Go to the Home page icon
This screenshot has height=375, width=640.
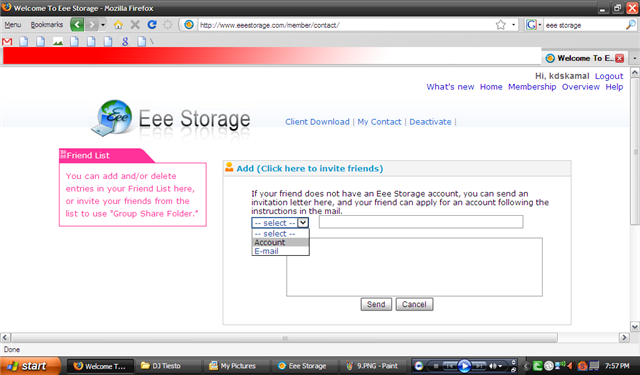tap(118, 25)
